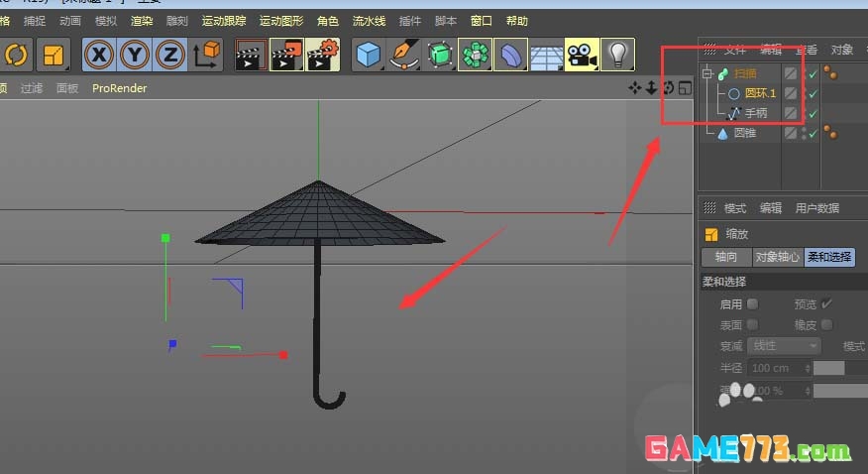
Task: Toggle the 圆锥 enable checkmark
Action: 814,134
